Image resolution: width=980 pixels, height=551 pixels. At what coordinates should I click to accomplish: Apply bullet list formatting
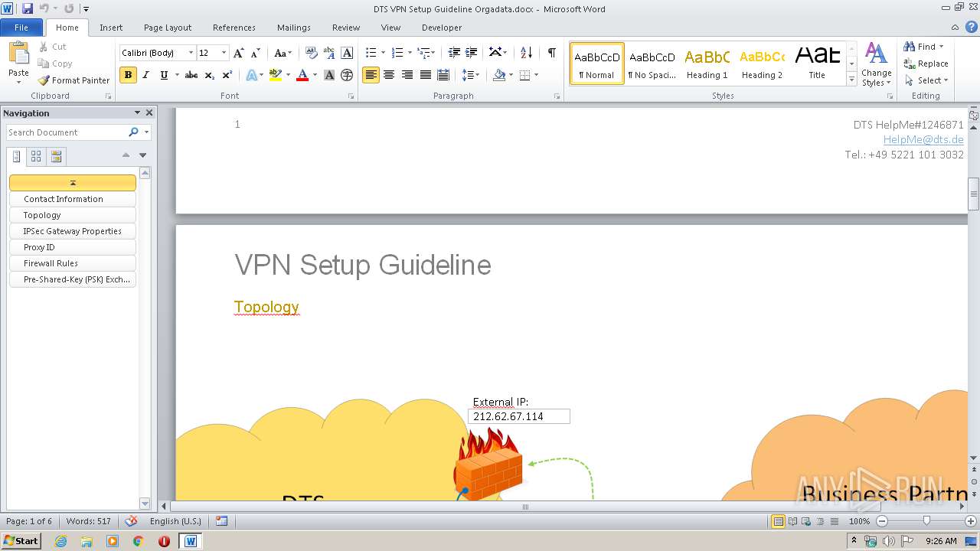coord(371,53)
